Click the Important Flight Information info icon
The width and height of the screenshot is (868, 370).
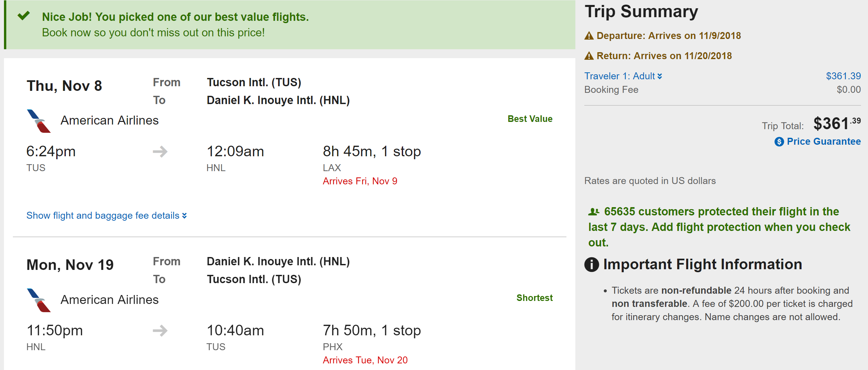point(591,264)
